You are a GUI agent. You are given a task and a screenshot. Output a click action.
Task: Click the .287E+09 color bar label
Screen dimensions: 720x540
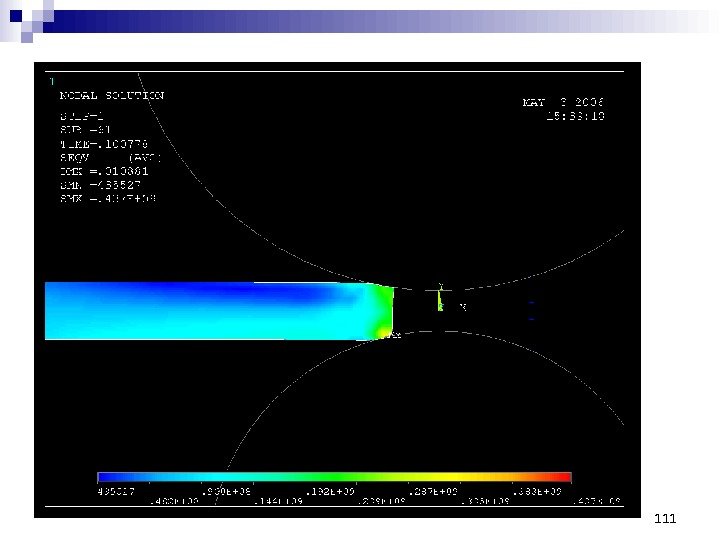[433, 491]
